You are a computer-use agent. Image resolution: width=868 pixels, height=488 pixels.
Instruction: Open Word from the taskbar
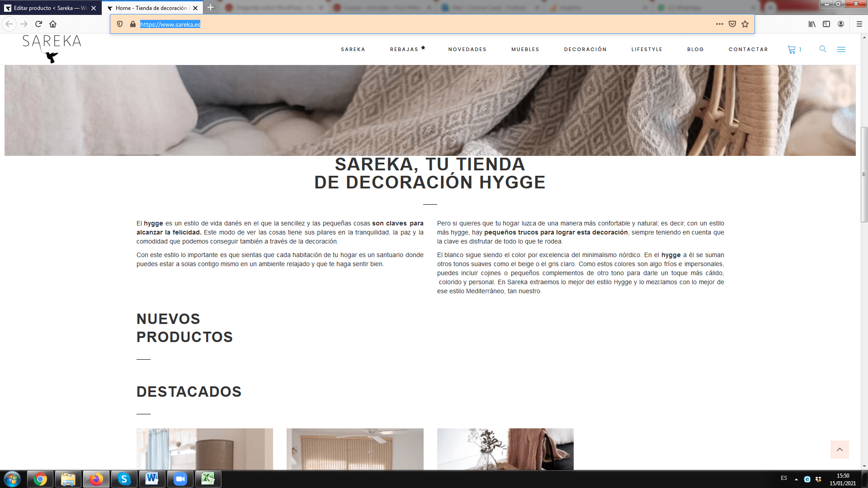pyautogui.click(x=152, y=479)
